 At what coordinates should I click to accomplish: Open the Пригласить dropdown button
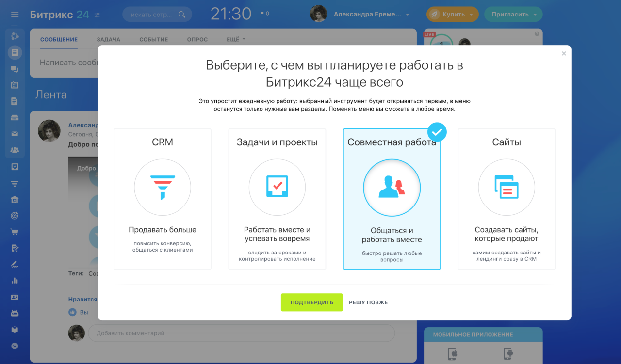[x=513, y=15]
